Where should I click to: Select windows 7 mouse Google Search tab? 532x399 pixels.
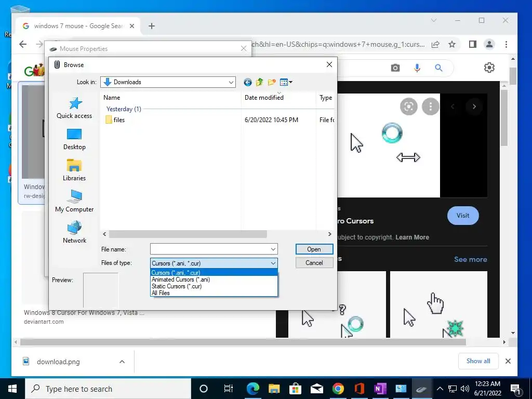click(x=78, y=26)
